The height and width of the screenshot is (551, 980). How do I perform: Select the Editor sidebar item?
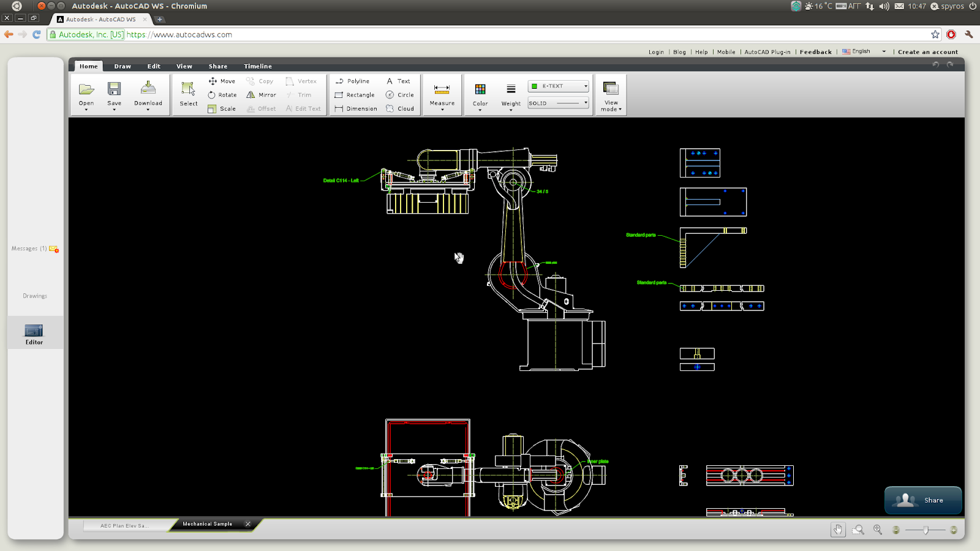click(x=34, y=334)
